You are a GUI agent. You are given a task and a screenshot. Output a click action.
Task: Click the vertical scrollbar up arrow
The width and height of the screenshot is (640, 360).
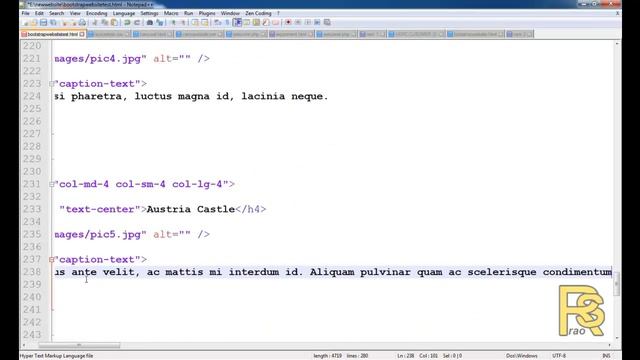[x=617, y=44]
